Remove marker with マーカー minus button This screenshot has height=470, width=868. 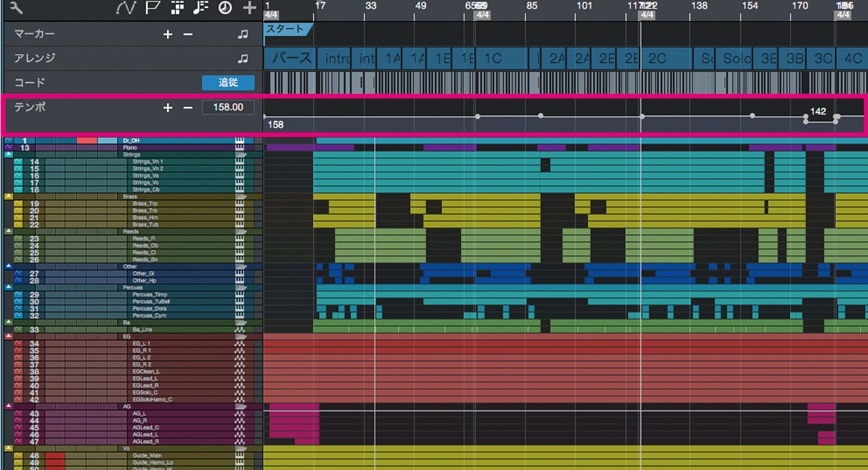(x=187, y=34)
